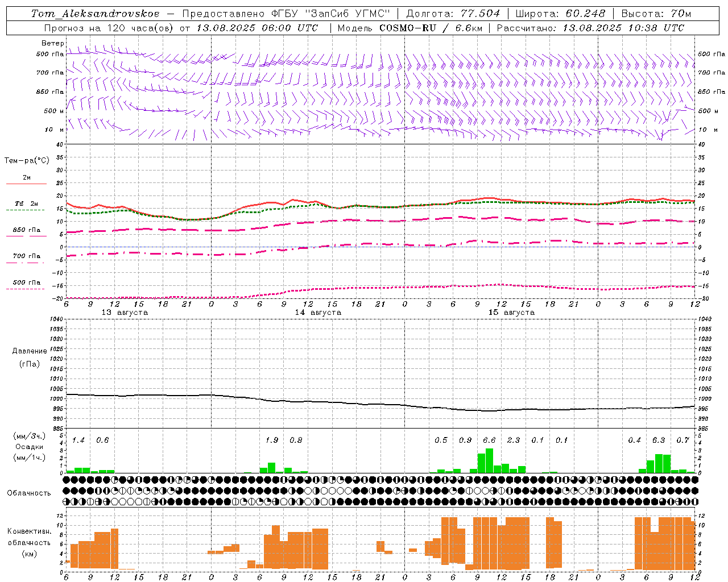Click the Тем-ра(°C) panel label
The height and width of the screenshot is (582, 728).
pos(27,161)
